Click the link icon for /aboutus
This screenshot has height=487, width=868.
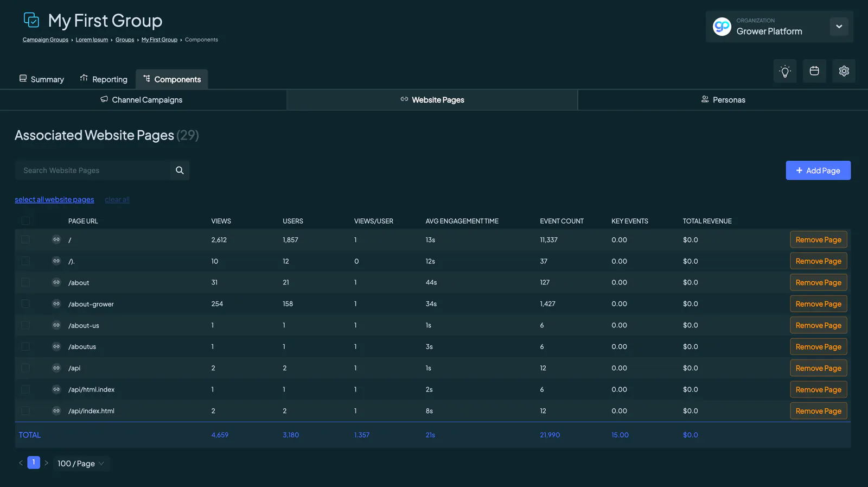pyautogui.click(x=56, y=346)
